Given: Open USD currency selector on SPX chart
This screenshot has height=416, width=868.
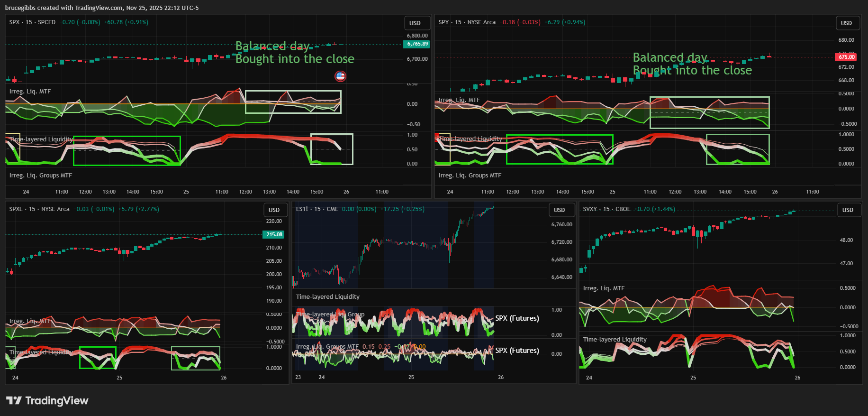Looking at the screenshot, I should (x=415, y=23).
